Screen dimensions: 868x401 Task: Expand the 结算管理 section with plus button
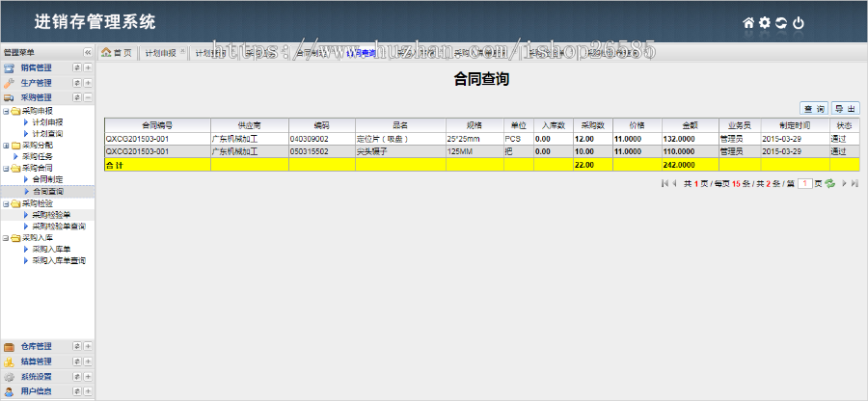click(88, 361)
